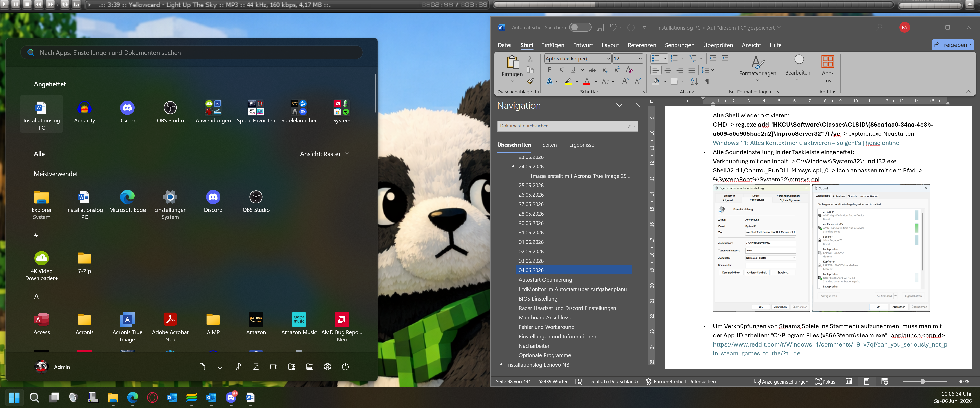The image size is (980, 408).
Task: Switch to Referenzen ribbon tab
Action: [642, 45]
